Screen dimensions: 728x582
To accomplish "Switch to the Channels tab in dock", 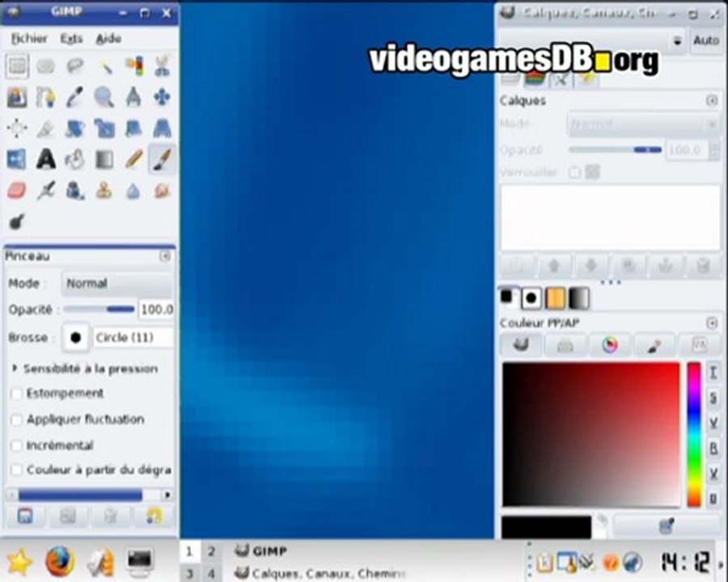I will [x=535, y=79].
